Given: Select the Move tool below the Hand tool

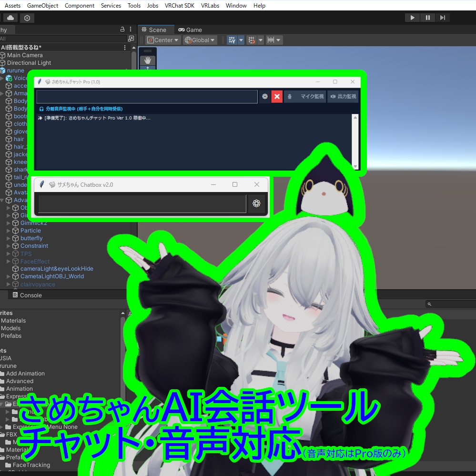Looking at the screenshot, I should point(148,69).
